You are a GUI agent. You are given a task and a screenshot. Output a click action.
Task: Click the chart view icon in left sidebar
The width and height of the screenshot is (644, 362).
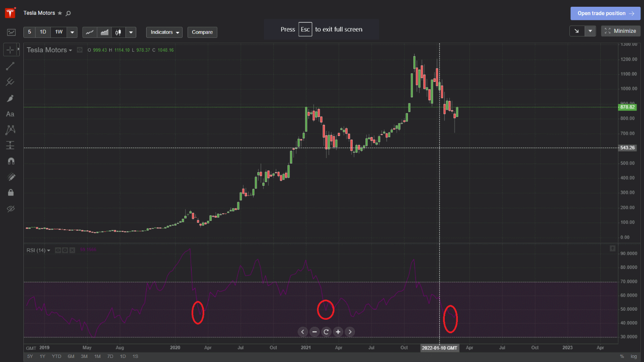click(x=11, y=32)
